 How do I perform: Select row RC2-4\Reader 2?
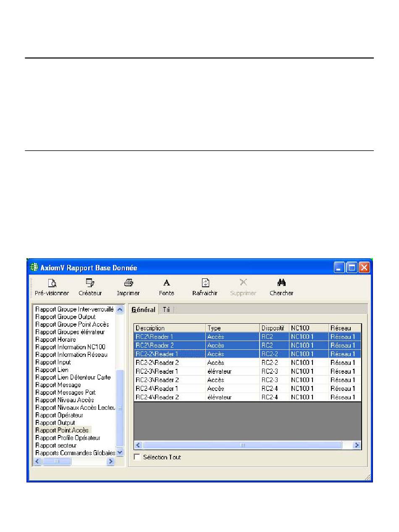(247, 397)
